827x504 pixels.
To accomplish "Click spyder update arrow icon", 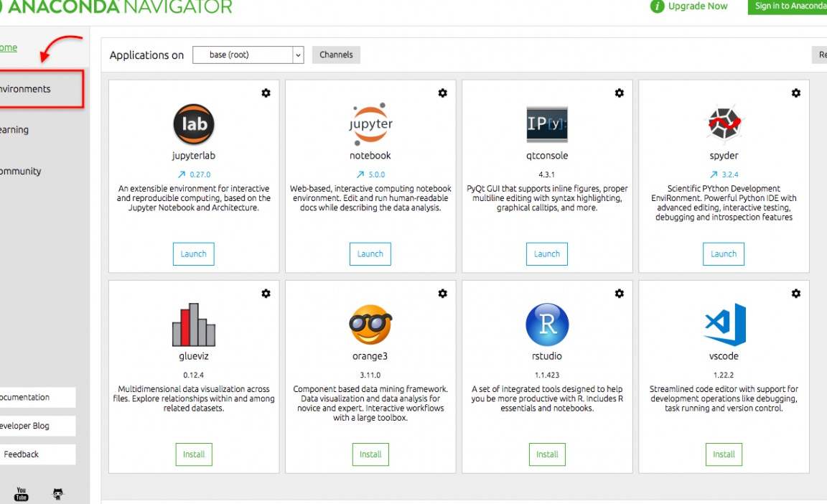I will [x=714, y=174].
